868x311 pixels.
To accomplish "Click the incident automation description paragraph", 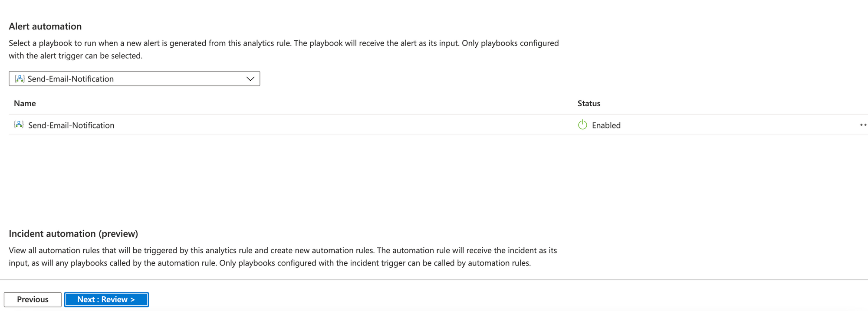I will pyautogui.click(x=283, y=257).
